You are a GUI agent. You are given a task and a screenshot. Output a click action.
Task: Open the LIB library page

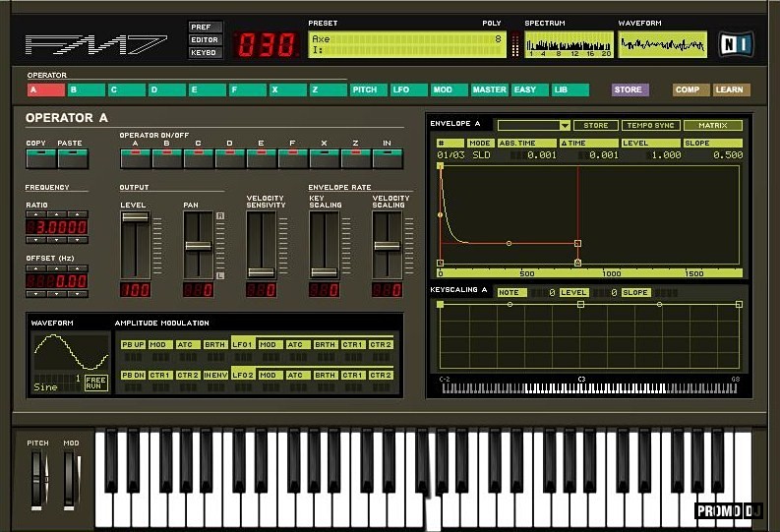click(570, 90)
